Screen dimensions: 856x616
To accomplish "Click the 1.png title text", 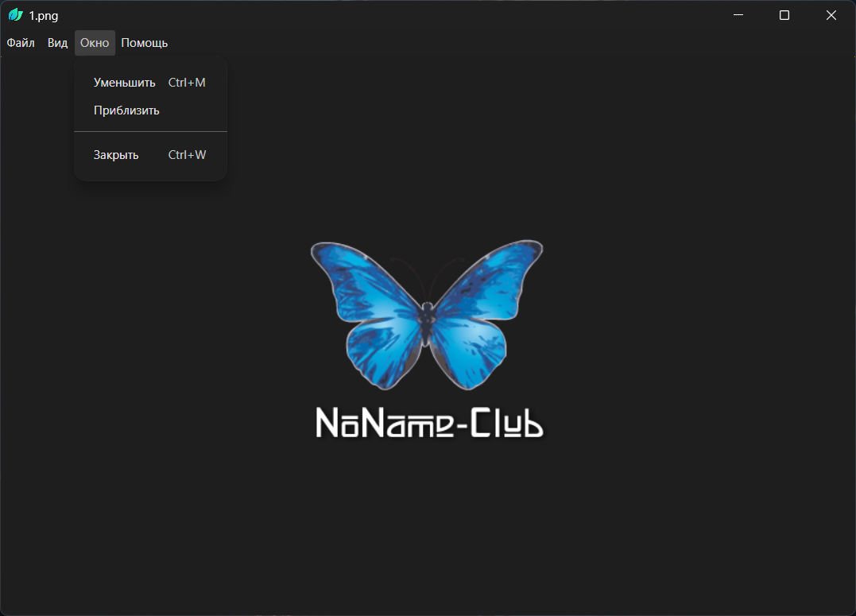I will coord(44,16).
